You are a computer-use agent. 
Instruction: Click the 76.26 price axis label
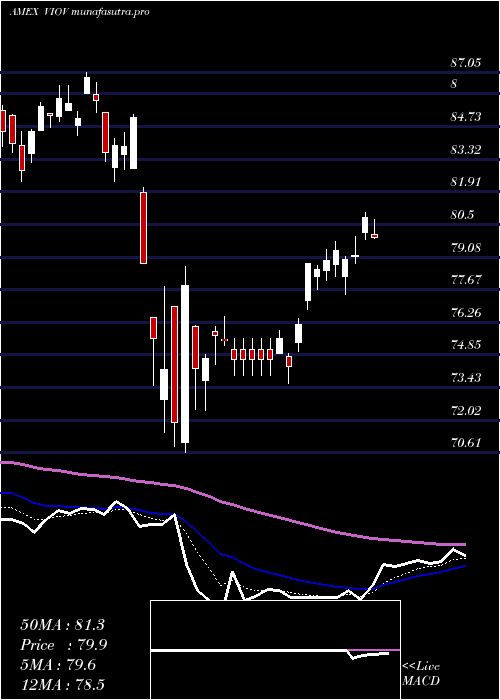[x=466, y=312]
